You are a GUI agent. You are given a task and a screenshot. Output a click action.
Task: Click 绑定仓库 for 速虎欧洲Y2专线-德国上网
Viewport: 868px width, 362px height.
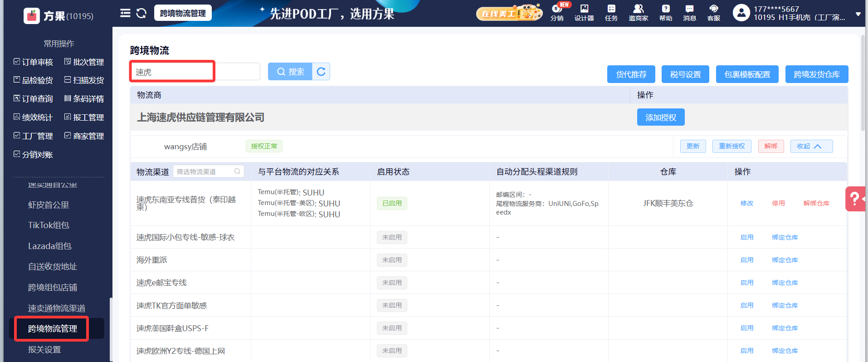pyautogui.click(x=785, y=351)
